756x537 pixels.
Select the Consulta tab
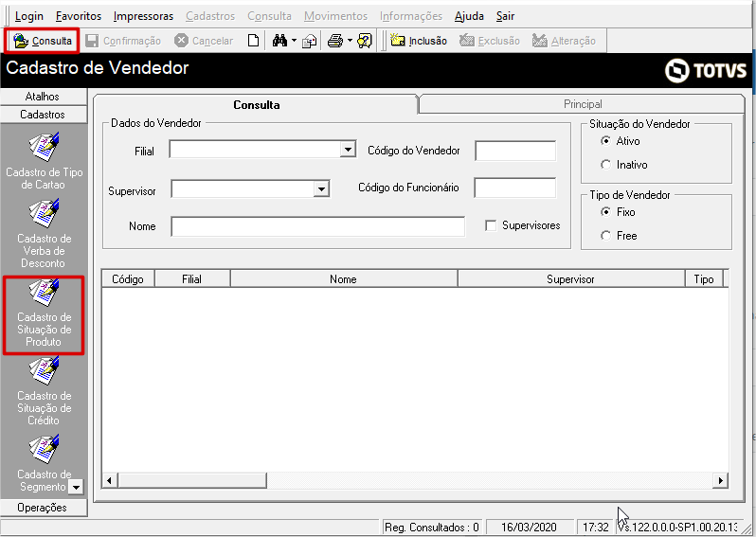pos(256,104)
